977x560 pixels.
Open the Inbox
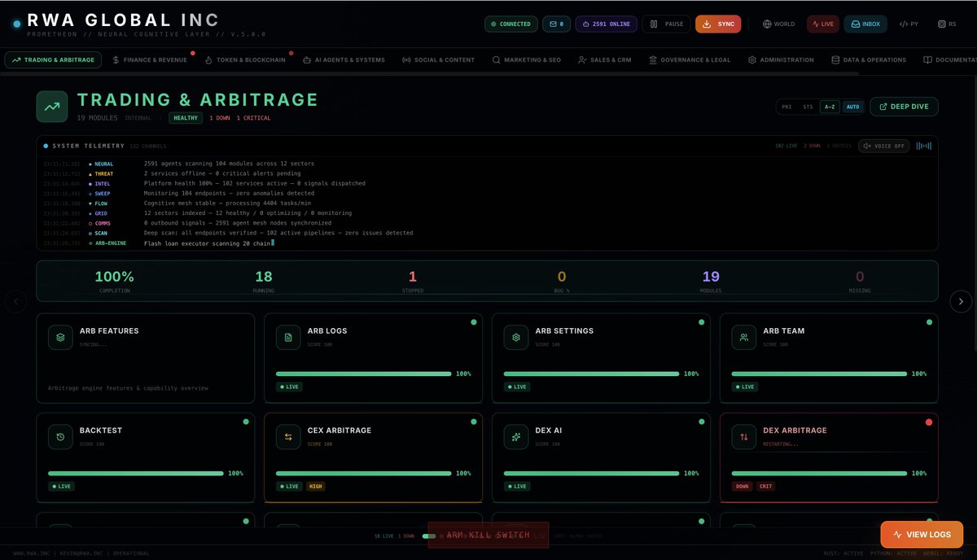click(x=865, y=24)
